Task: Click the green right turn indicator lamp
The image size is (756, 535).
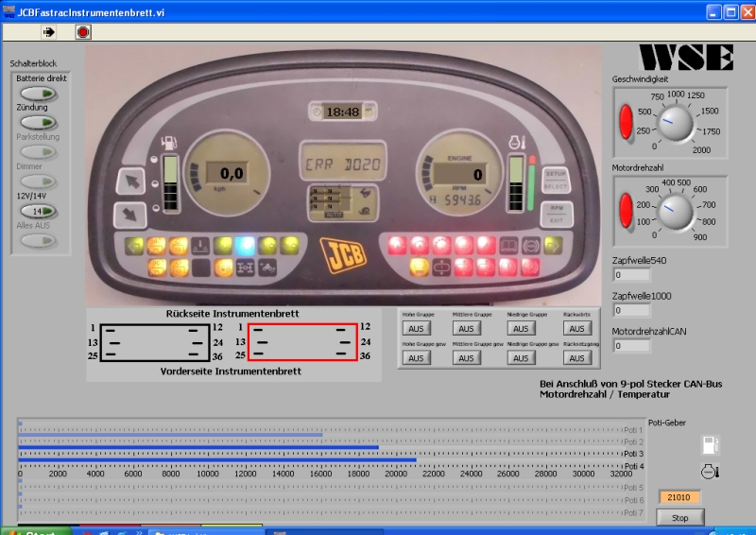Action: 553,246
